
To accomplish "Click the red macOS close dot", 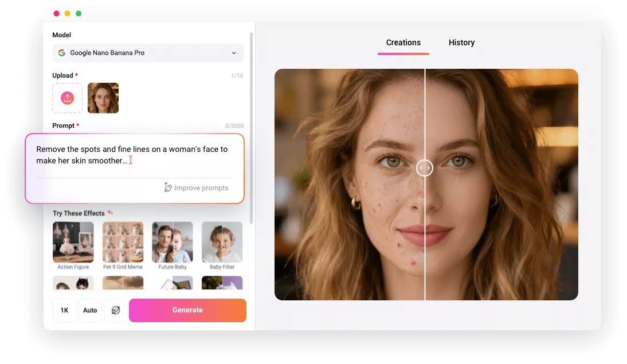I will [x=56, y=13].
